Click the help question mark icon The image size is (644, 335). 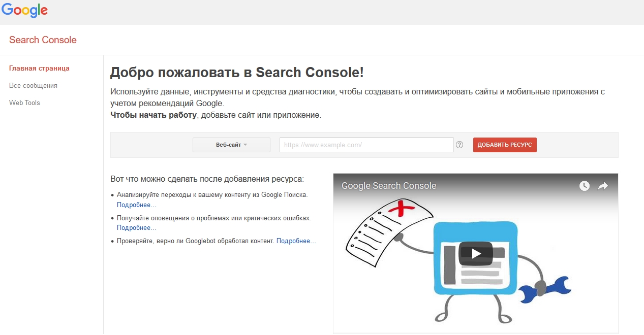click(459, 145)
